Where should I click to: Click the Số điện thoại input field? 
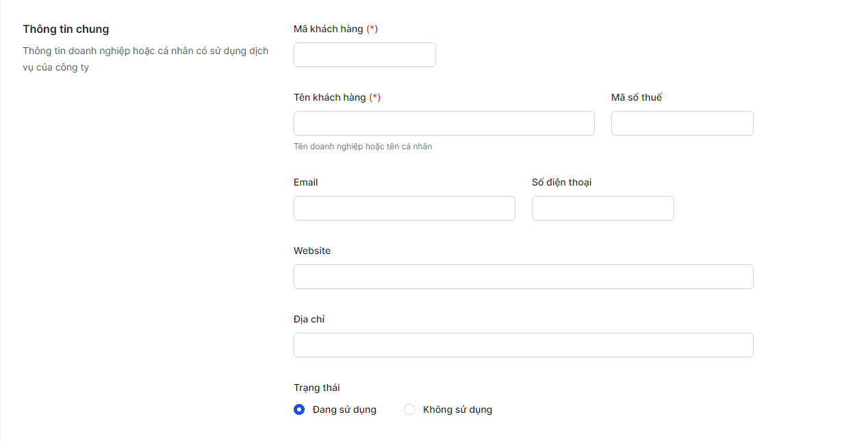click(x=602, y=208)
